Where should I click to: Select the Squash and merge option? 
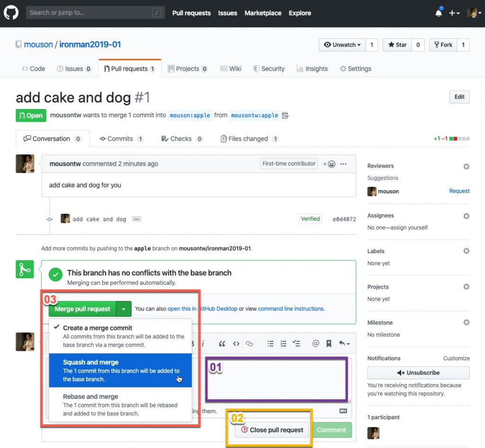pyautogui.click(x=120, y=370)
